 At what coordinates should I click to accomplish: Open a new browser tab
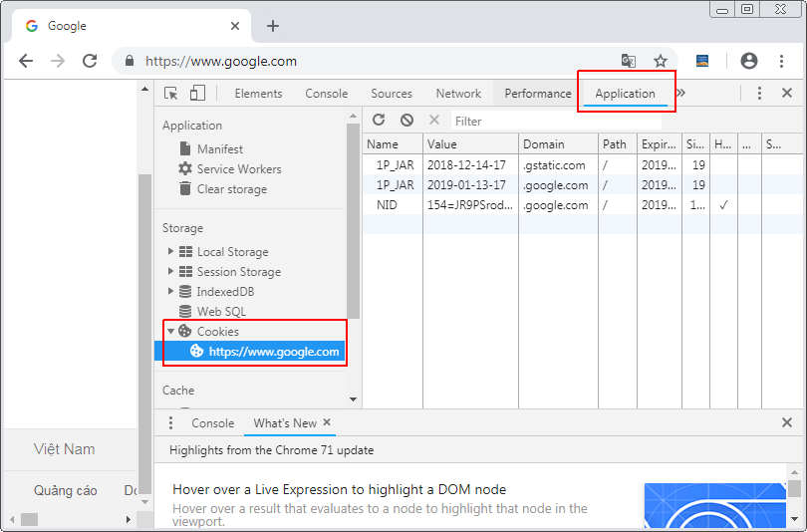click(273, 26)
